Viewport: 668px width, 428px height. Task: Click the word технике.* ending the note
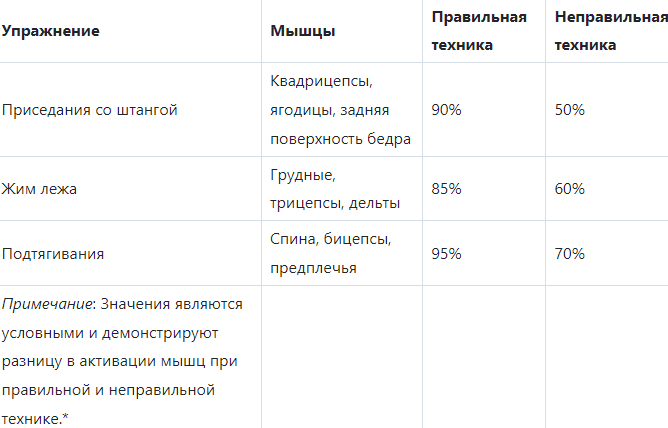click(x=35, y=419)
